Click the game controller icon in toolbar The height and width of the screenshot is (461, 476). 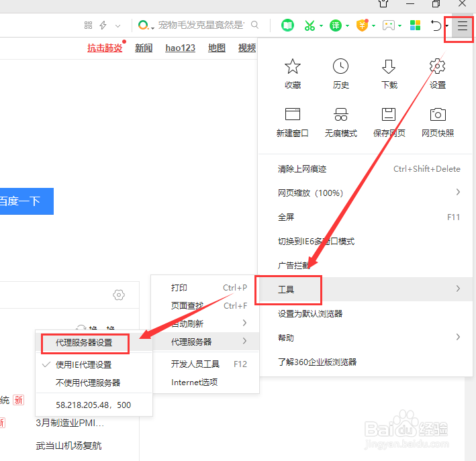389,25
